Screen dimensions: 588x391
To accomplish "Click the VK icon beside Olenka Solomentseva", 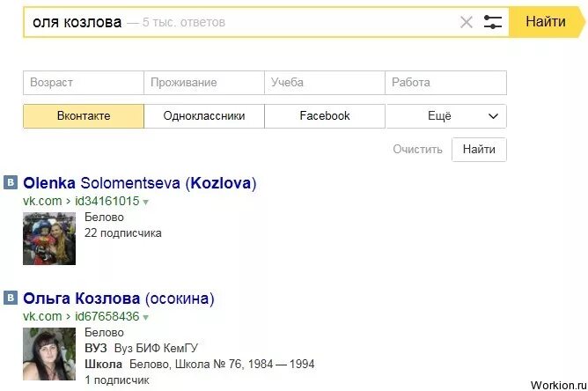I will point(11,183).
